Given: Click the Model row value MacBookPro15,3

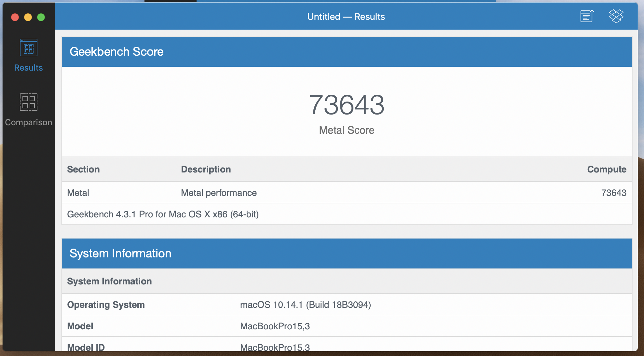Looking at the screenshot, I should pos(275,326).
